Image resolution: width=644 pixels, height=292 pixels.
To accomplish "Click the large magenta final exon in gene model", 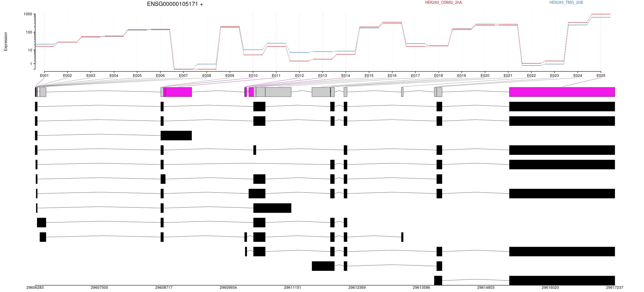I will click(562, 92).
